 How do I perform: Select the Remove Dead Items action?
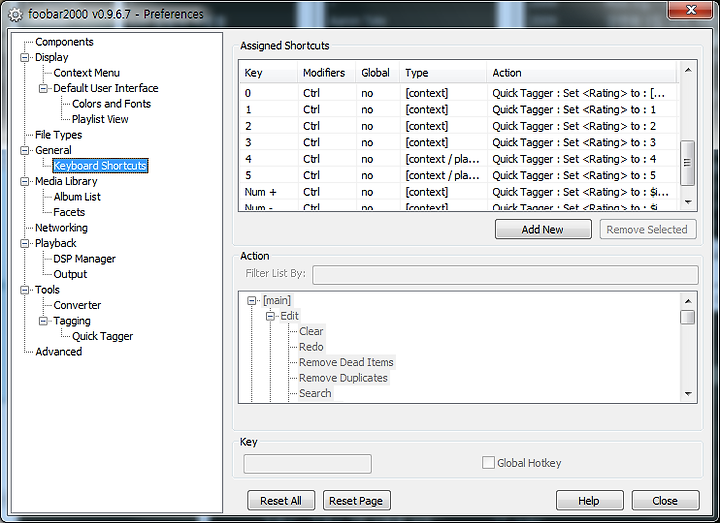pos(346,363)
